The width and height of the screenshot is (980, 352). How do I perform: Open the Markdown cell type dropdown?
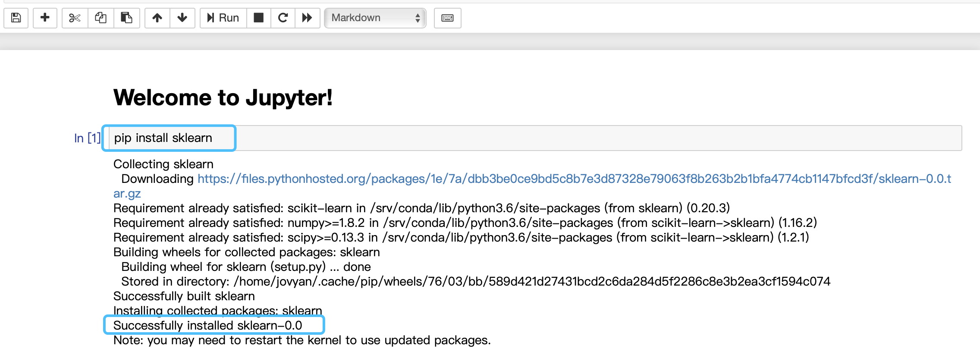click(x=375, y=18)
